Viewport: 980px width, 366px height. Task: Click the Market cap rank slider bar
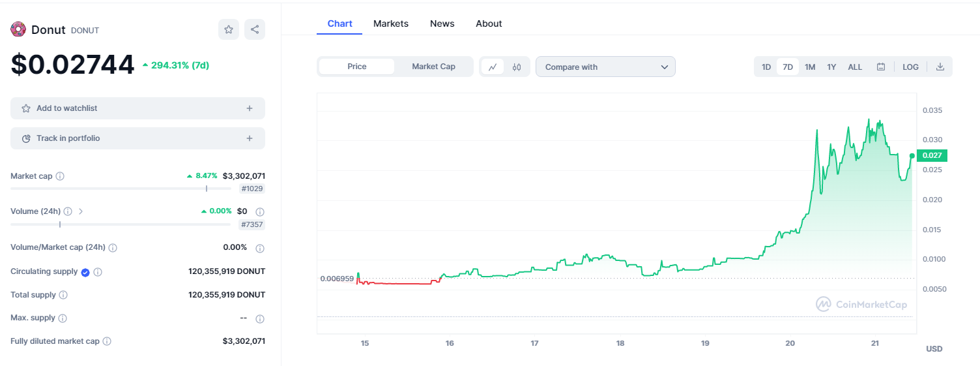pos(121,189)
